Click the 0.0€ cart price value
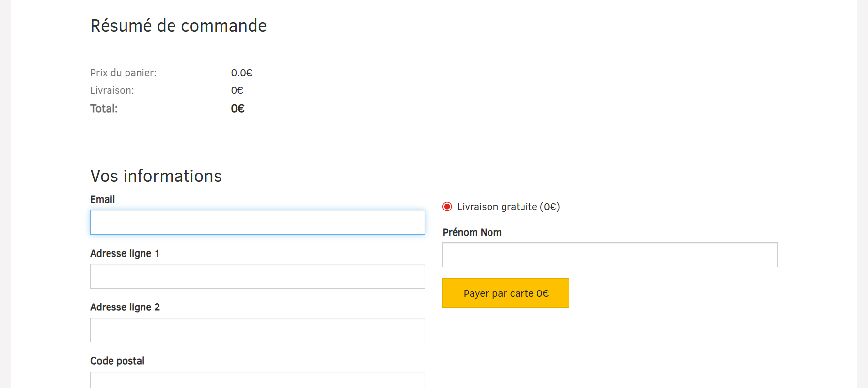This screenshot has height=388, width=868. [x=241, y=73]
